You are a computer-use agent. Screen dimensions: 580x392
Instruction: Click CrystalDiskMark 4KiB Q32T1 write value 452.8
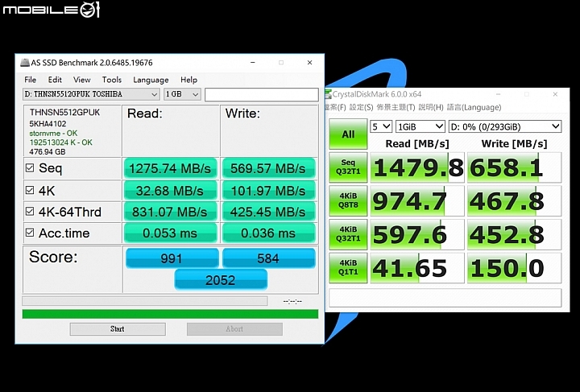point(514,234)
